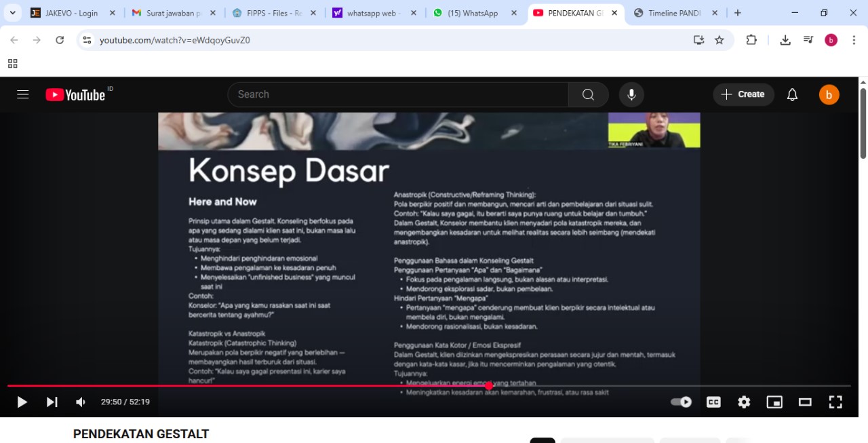Skip to the next video
The width and height of the screenshot is (868, 443).
coord(52,402)
